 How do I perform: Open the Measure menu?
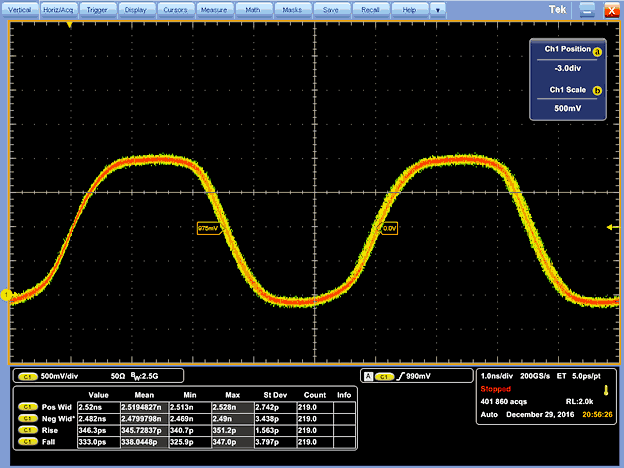pyautogui.click(x=214, y=10)
